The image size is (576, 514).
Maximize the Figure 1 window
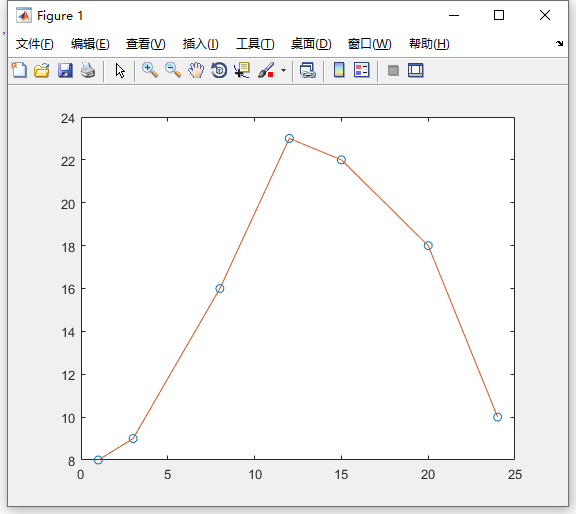pyautogui.click(x=498, y=15)
